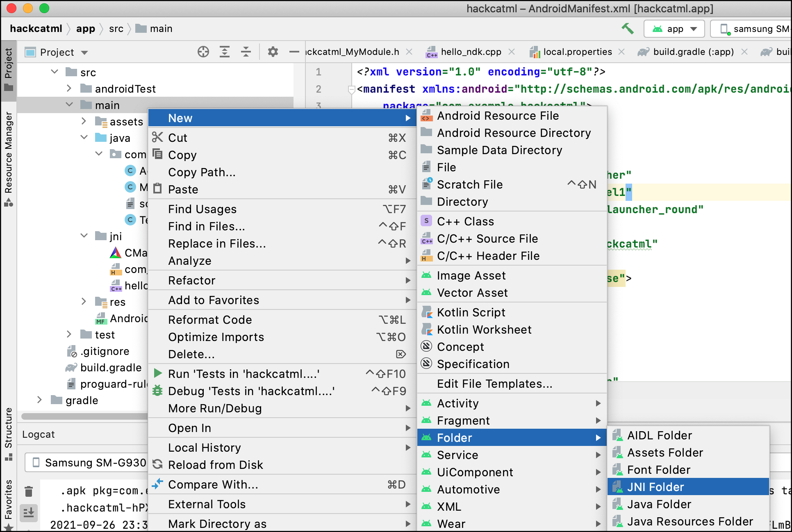Click the Collapse All icon in Project toolbar
The image size is (792, 532).
tap(246, 52)
